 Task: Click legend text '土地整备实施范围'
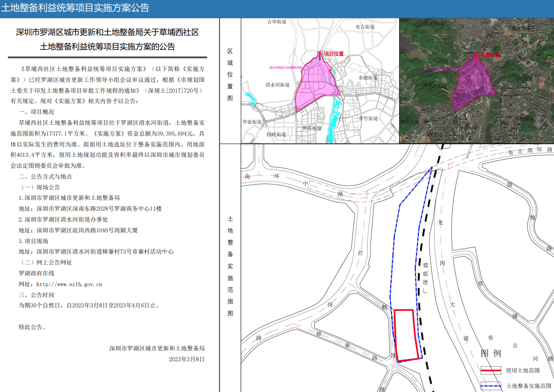click(x=529, y=386)
